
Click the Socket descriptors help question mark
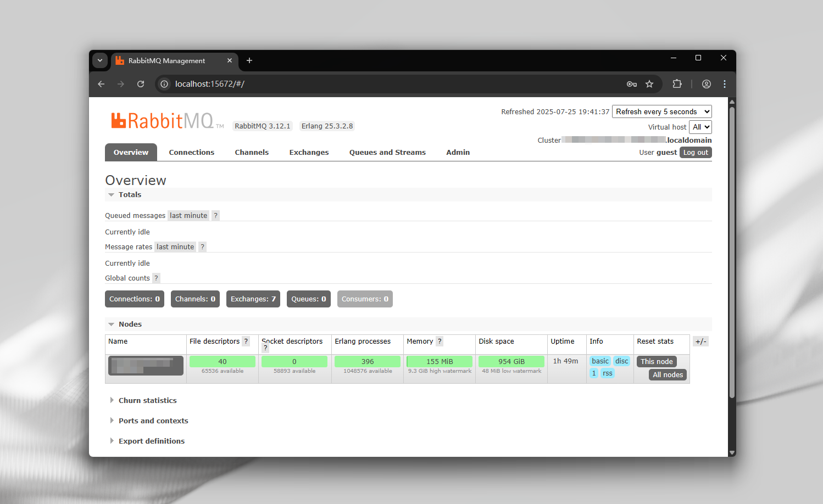click(x=265, y=348)
